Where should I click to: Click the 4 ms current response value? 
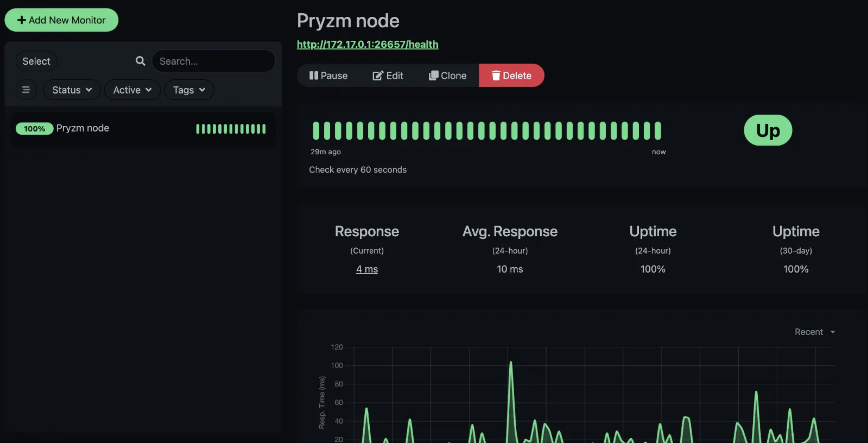(x=367, y=269)
